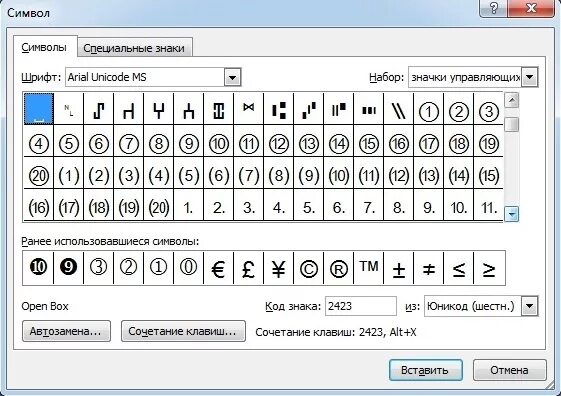Viewport: 561px width, 396px height.
Task: Choose the black circled 10 recent symbol
Action: (x=38, y=268)
